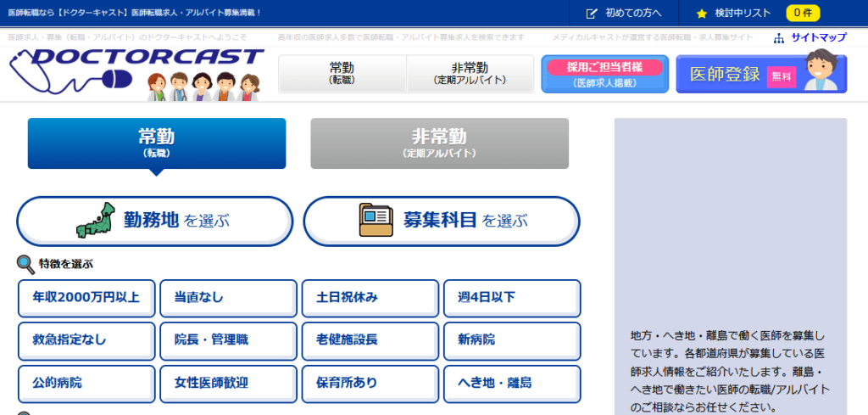Click the pencil icon beside 初めての方へ
Viewport: 868px width, 415px height.
[592, 14]
